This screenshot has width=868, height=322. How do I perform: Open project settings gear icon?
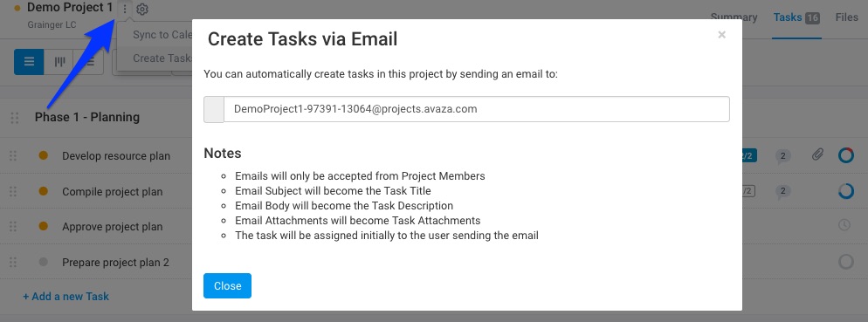pos(142,10)
